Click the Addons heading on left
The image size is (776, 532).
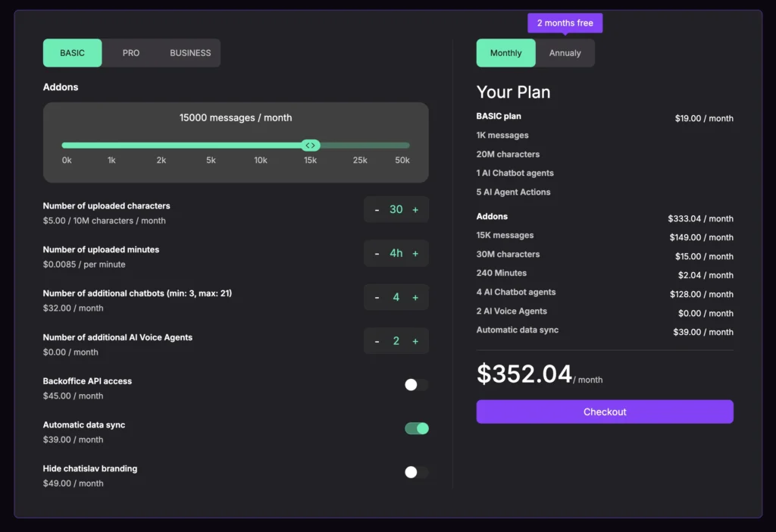pos(61,87)
